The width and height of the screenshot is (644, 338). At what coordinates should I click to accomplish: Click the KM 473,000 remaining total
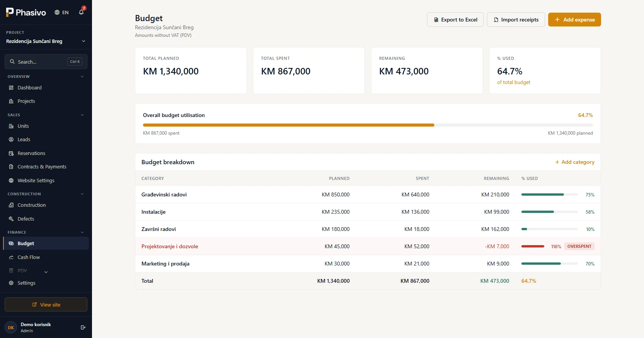coord(495,281)
